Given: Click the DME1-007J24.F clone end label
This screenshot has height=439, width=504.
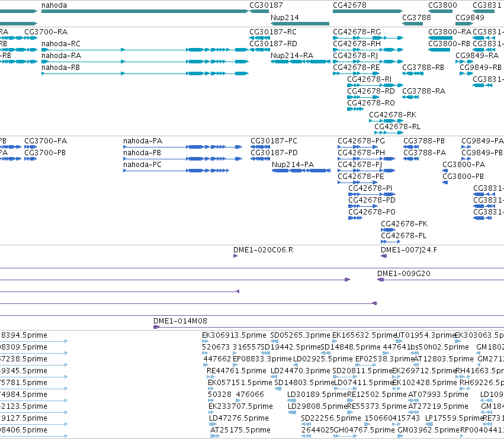Looking at the screenshot, I should [x=409, y=250].
